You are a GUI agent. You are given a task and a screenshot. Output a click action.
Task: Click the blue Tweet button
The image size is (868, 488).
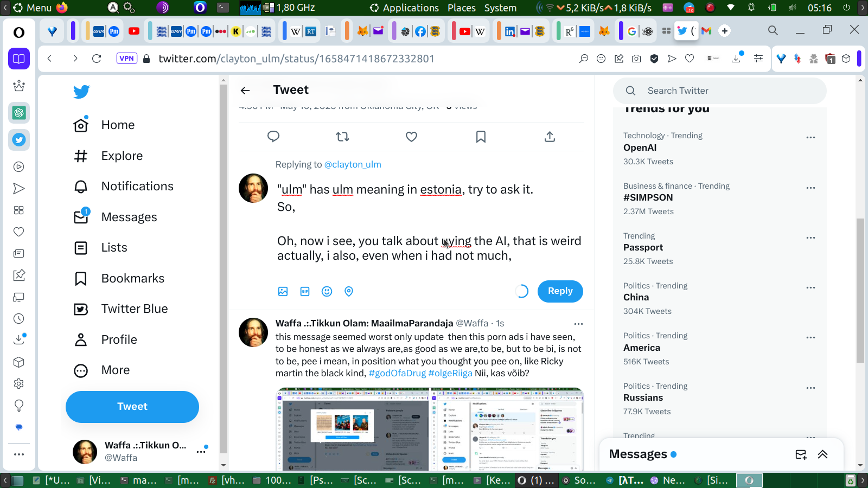(132, 407)
